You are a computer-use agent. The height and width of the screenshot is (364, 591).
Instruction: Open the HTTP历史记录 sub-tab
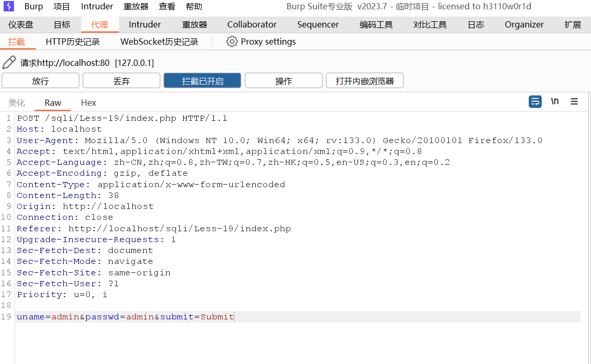tap(73, 41)
